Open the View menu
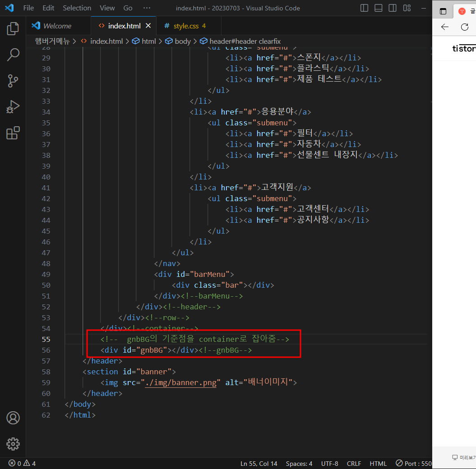 coord(107,8)
